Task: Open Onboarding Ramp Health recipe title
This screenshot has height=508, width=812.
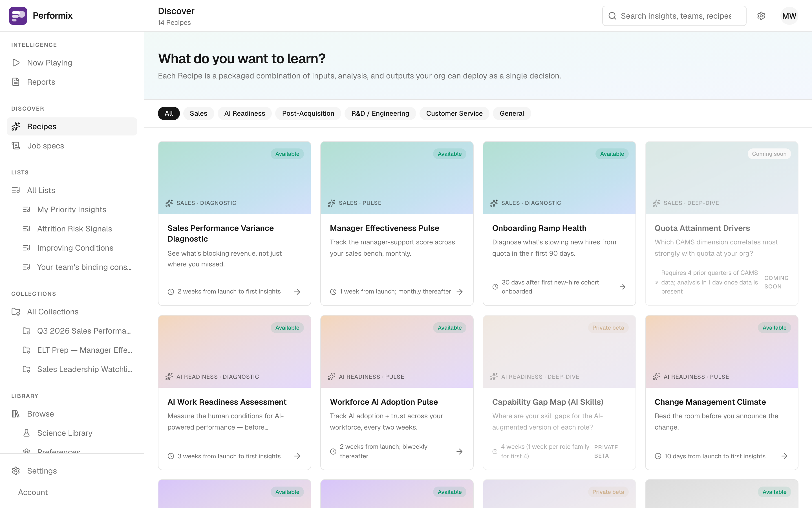Action: [539, 228]
